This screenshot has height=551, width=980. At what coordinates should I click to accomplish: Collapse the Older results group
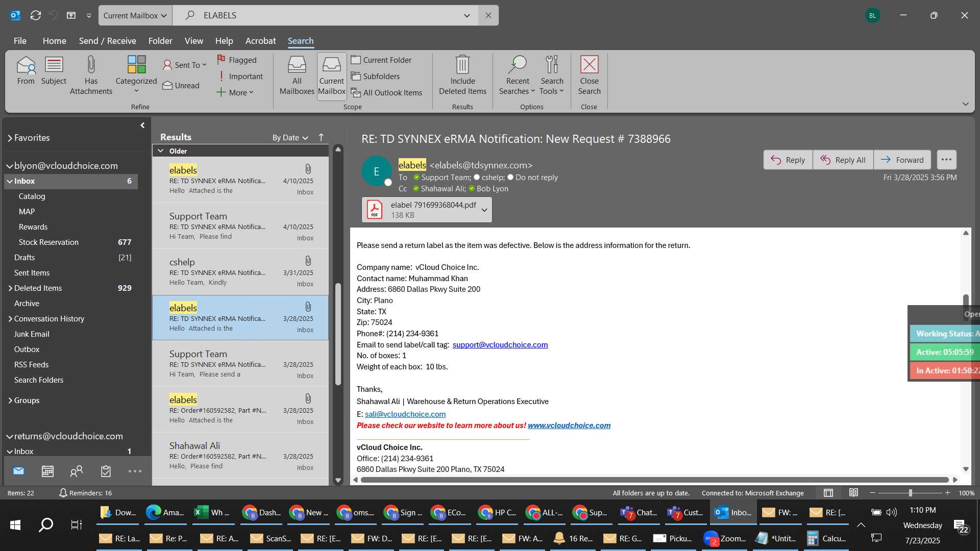pyautogui.click(x=161, y=151)
